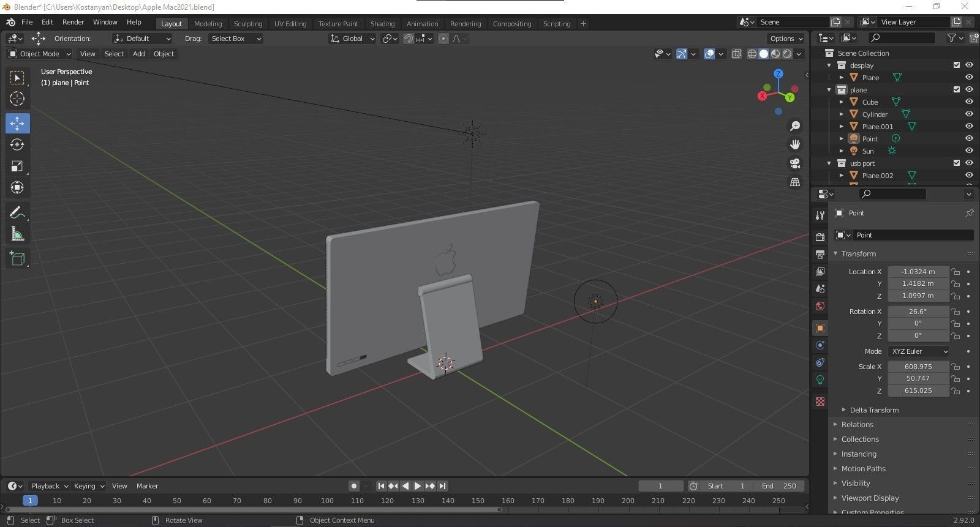Click the Location X value field
980x527 pixels.
coord(918,272)
